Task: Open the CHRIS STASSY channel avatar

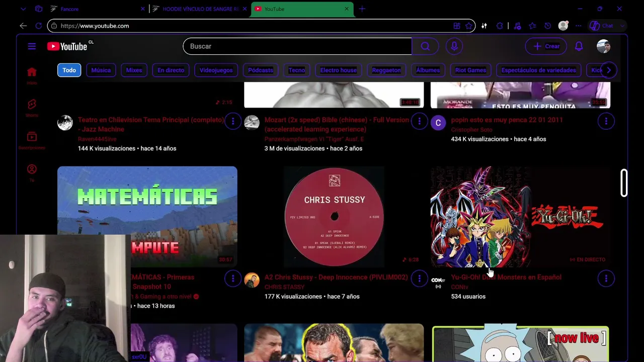Action: (x=252, y=280)
